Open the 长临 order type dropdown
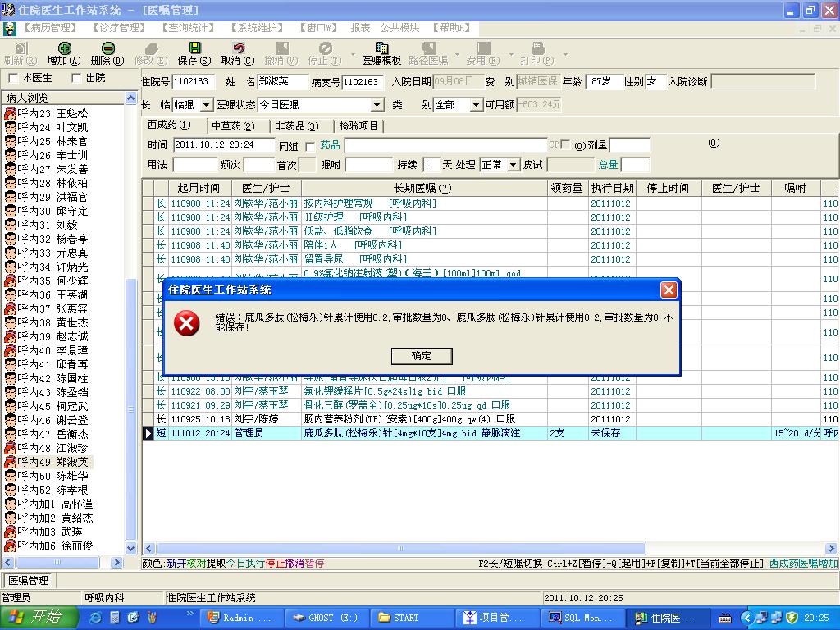Image resolution: width=840 pixels, height=630 pixels. (206, 105)
